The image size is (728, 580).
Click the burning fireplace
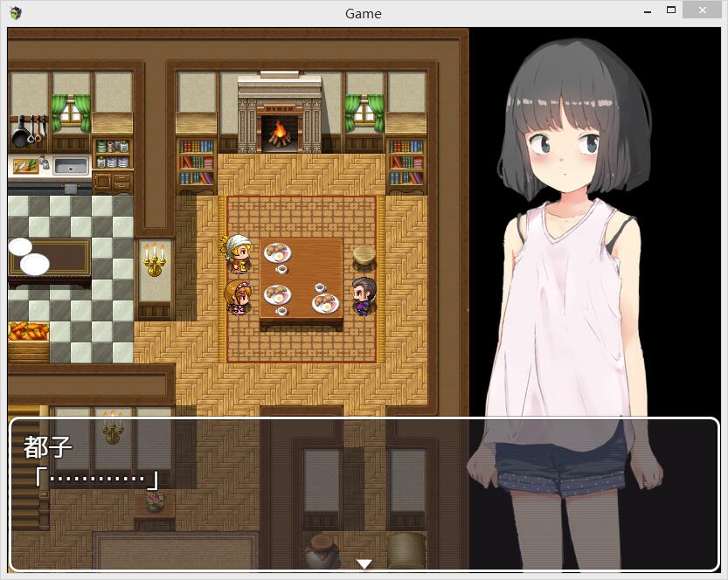279,133
